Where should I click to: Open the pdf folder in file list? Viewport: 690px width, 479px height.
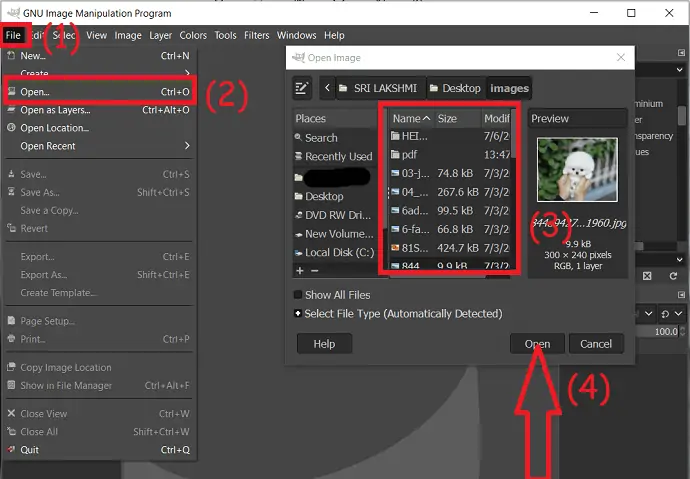pos(450,155)
